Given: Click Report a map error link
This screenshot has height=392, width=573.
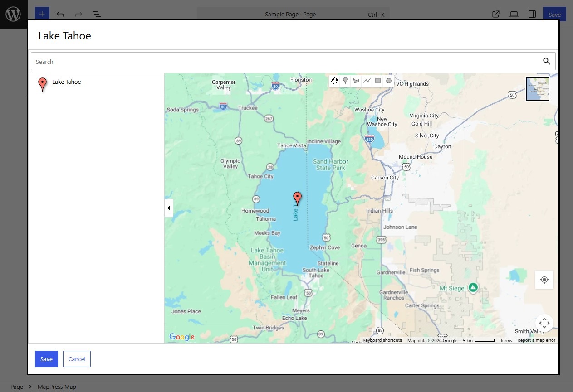Looking at the screenshot, I should click(x=536, y=340).
